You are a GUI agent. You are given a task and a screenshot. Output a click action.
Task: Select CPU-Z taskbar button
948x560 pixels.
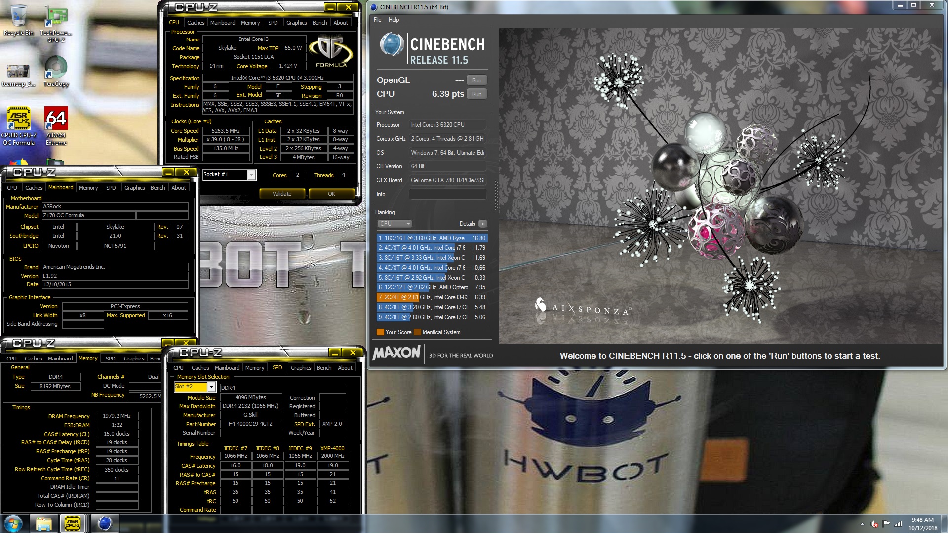click(73, 523)
